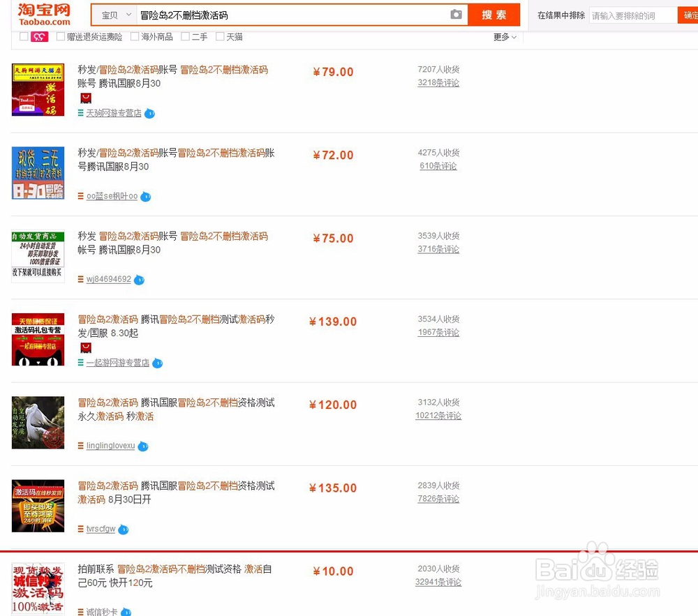
Task: Expand 更多 filter options
Action: (x=505, y=37)
